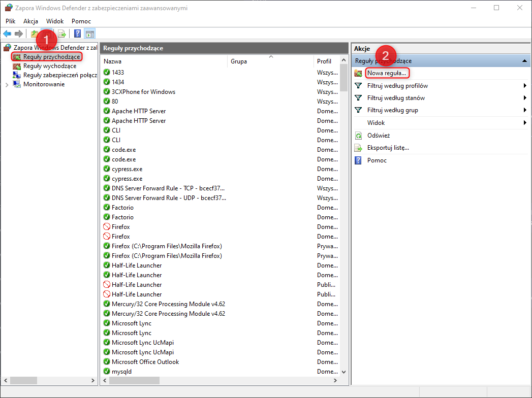Click the green check icon of mysqld
This screenshot has height=398, width=532.
click(x=107, y=371)
